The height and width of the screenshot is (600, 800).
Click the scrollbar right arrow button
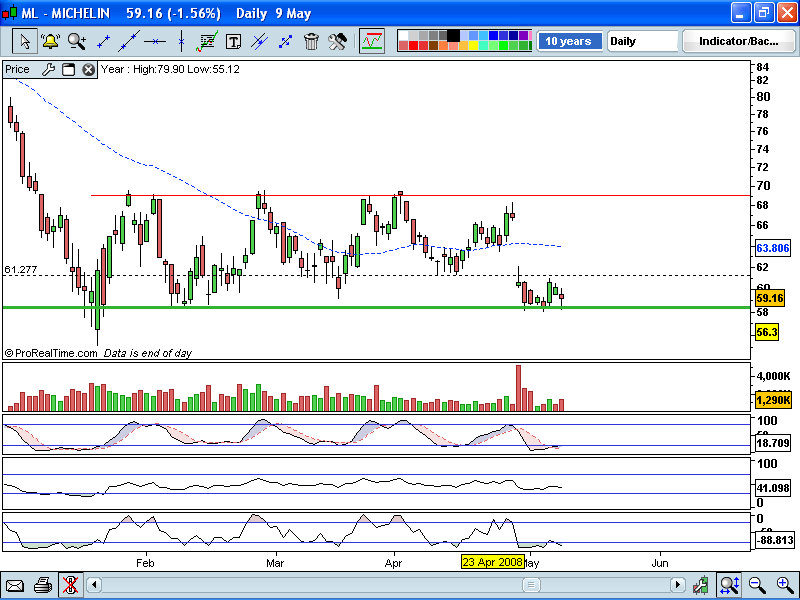pos(678,585)
